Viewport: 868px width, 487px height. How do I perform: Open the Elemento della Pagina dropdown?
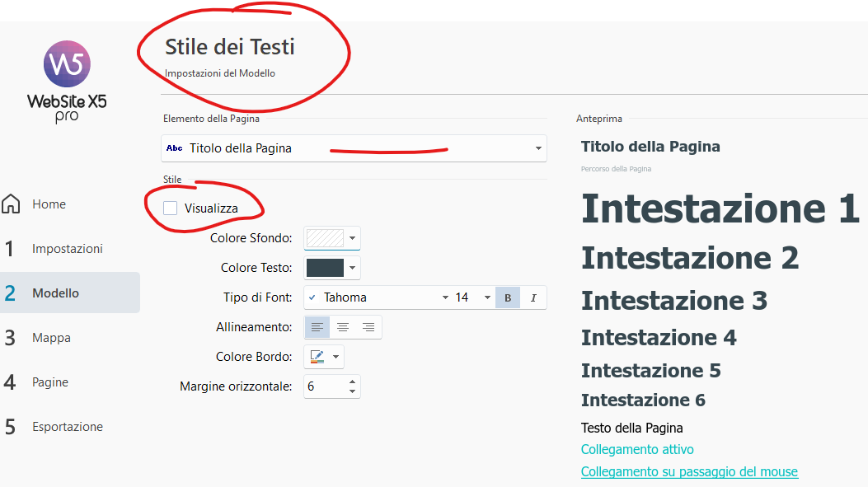click(x=354, y=148)
